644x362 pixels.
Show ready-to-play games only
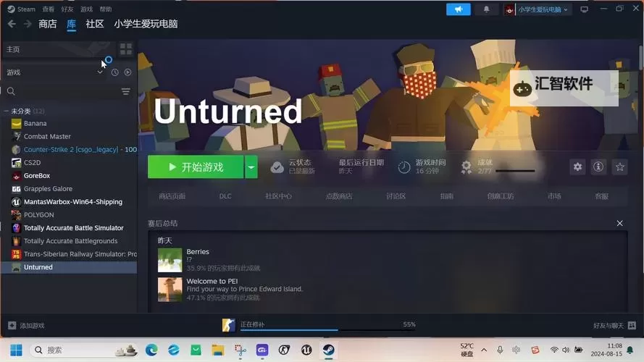pos(127,72)
